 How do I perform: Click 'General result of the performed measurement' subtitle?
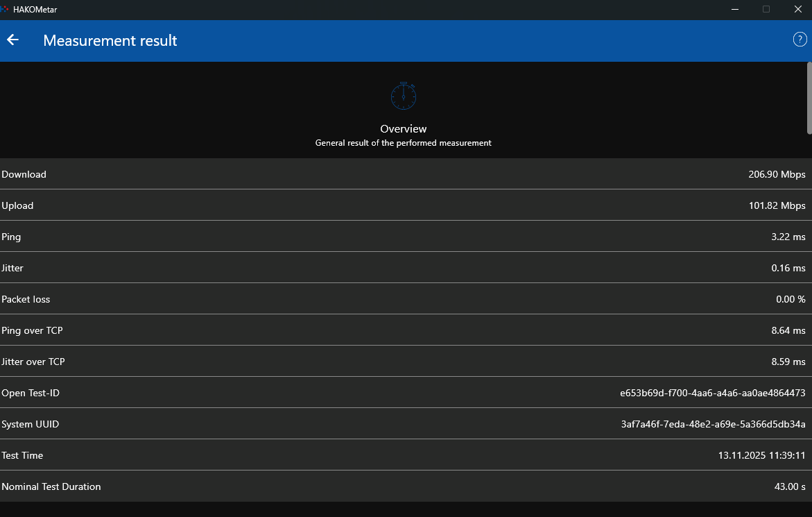coord(404,143)
